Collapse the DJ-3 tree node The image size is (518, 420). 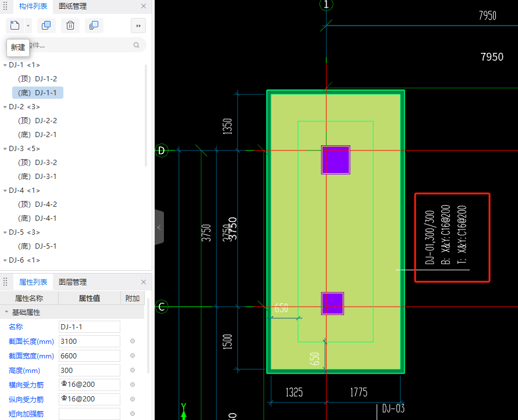click(x=5, y=149)
